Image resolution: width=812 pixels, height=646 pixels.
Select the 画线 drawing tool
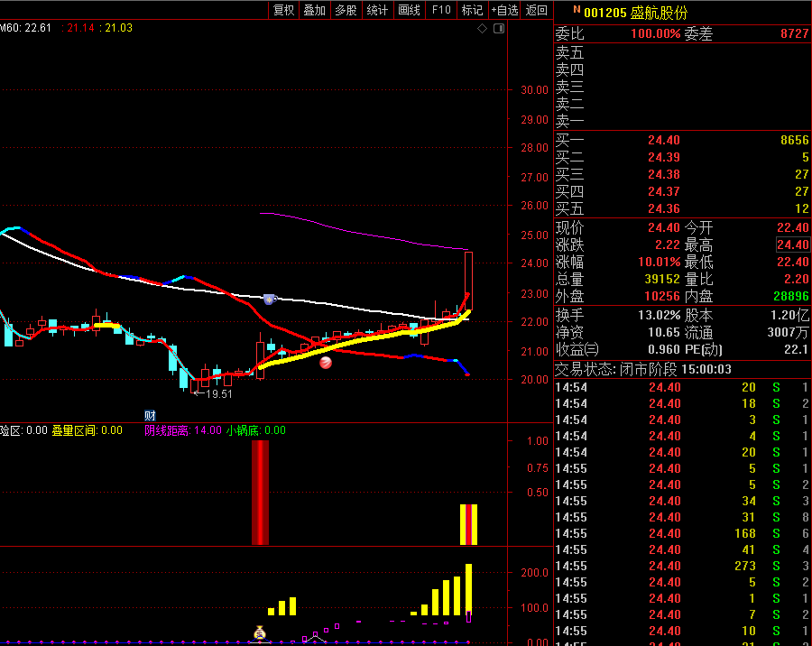(410, 10)
